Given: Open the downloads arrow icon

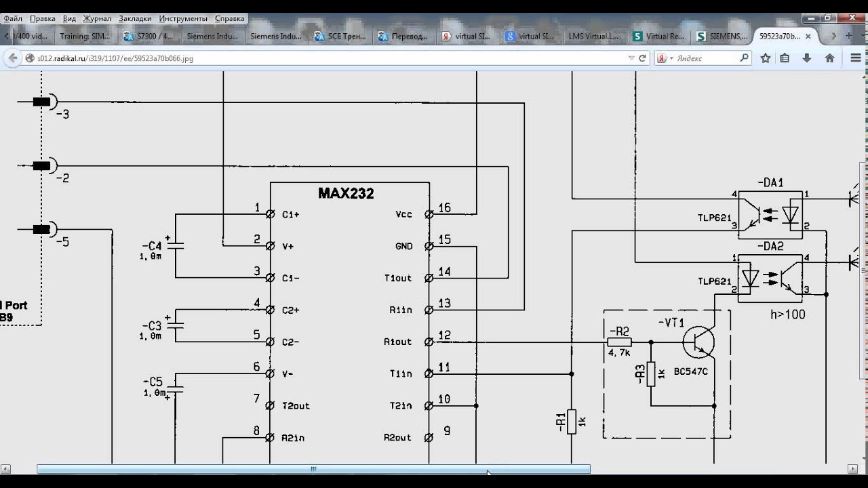Looking at the screenshot, I should pos(807,58).
